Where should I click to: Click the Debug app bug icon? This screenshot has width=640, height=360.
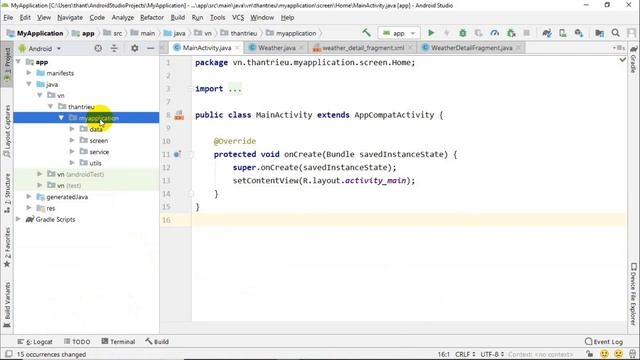[462, 33]
